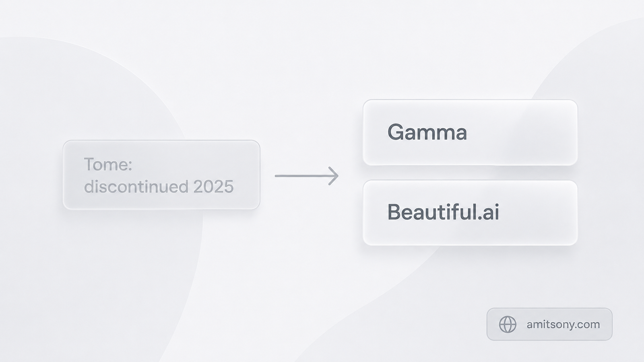Click the globe icon beside amitsony.com
Viewport: 644px width, 362px height.
tap(508, 324)
